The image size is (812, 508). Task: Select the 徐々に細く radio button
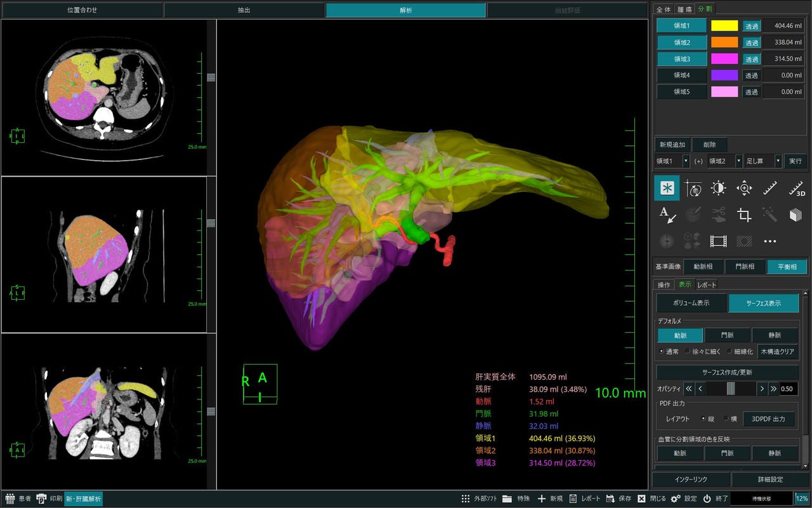[x=704, y=351]
